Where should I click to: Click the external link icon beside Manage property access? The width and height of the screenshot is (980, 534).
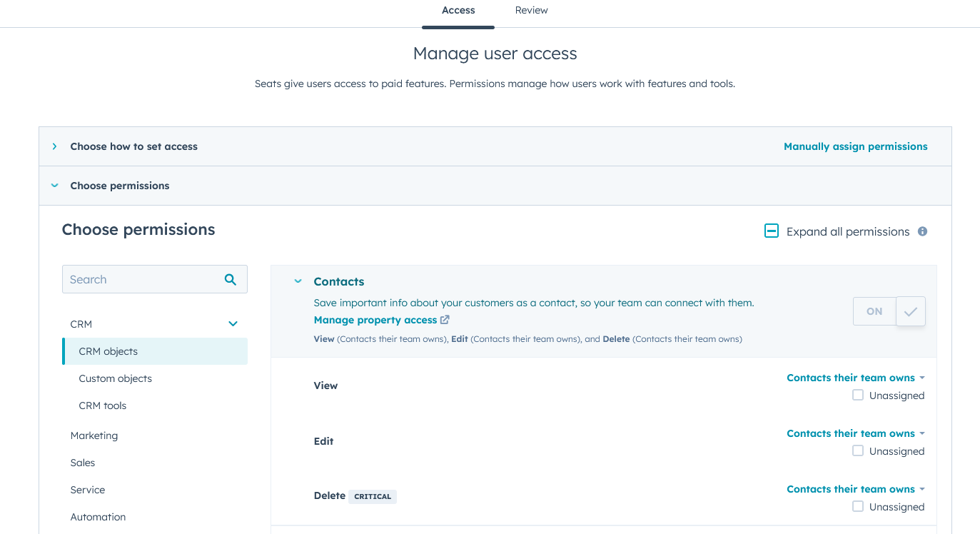tap(445, 319)
